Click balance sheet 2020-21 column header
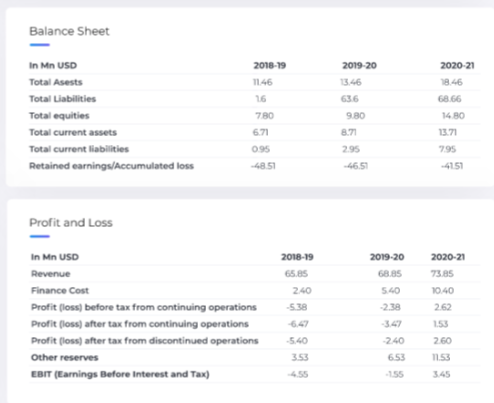The width and height of the screenshot is (494, 403). [457, 65]
